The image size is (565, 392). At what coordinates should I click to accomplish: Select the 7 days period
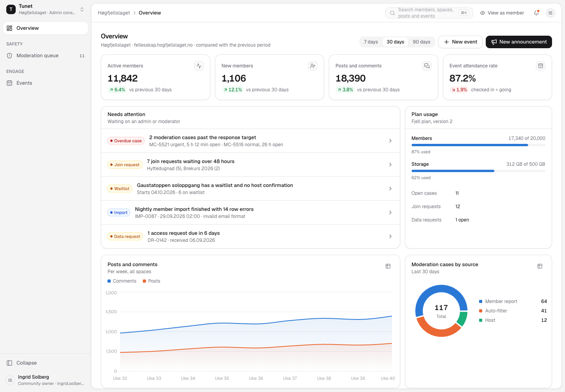coord(371,42)
